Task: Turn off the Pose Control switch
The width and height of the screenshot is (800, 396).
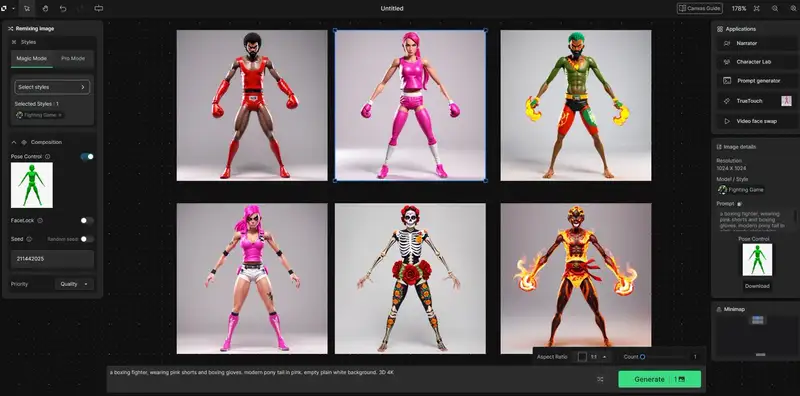Action: pyautogui.click(x=87, y=157)
